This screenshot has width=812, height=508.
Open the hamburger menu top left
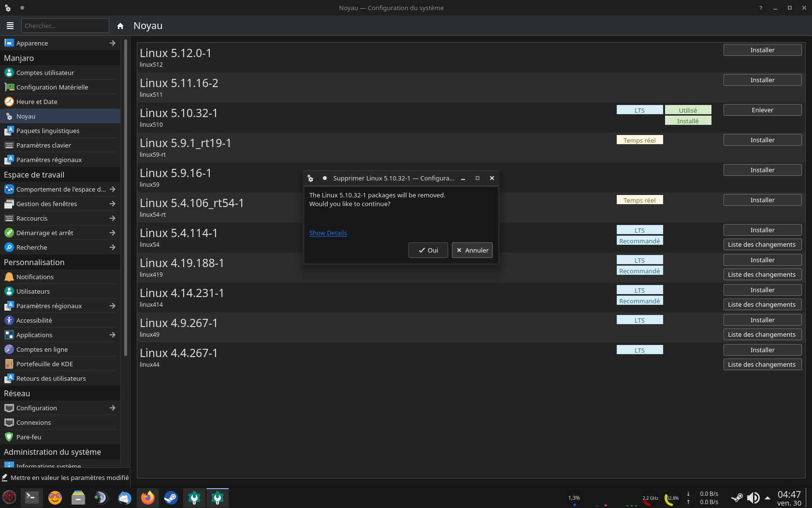pyautogui.click(x=10, y=26)
